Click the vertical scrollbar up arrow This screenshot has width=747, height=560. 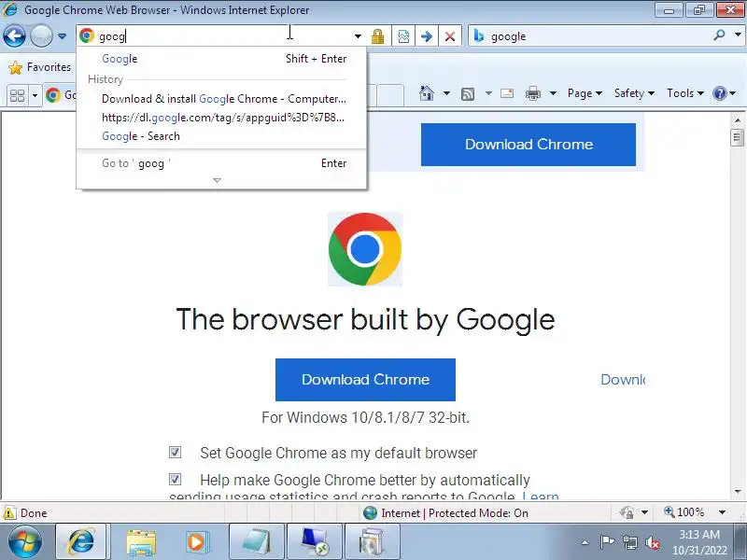click(x=737, y=119)
